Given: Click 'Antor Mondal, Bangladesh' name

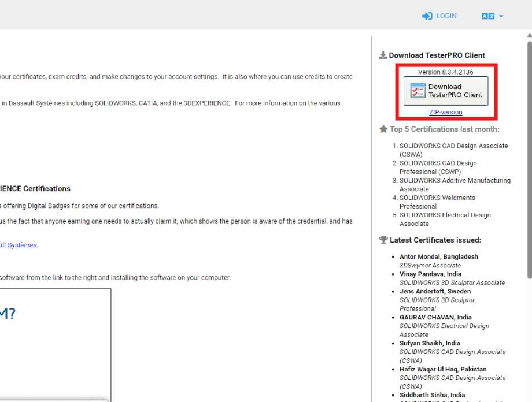Looking at the screenshot, I should [x=439, y=256].
